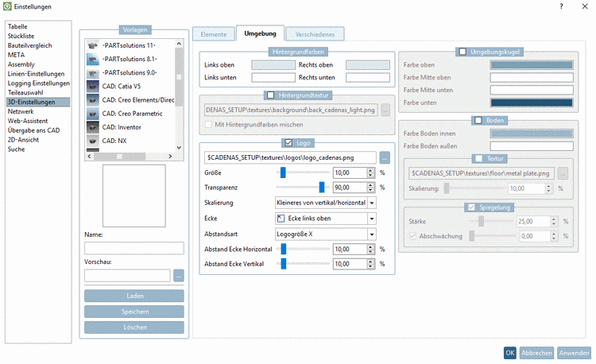596x364 pixels.
Task: Open the help question mark
Action: tap(561, 6)
